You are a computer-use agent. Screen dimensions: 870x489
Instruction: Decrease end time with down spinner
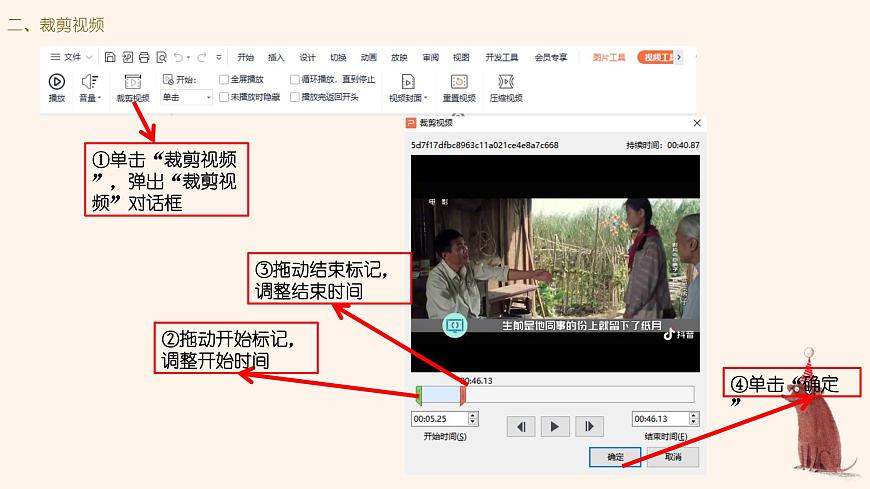[x=694, y=422]
